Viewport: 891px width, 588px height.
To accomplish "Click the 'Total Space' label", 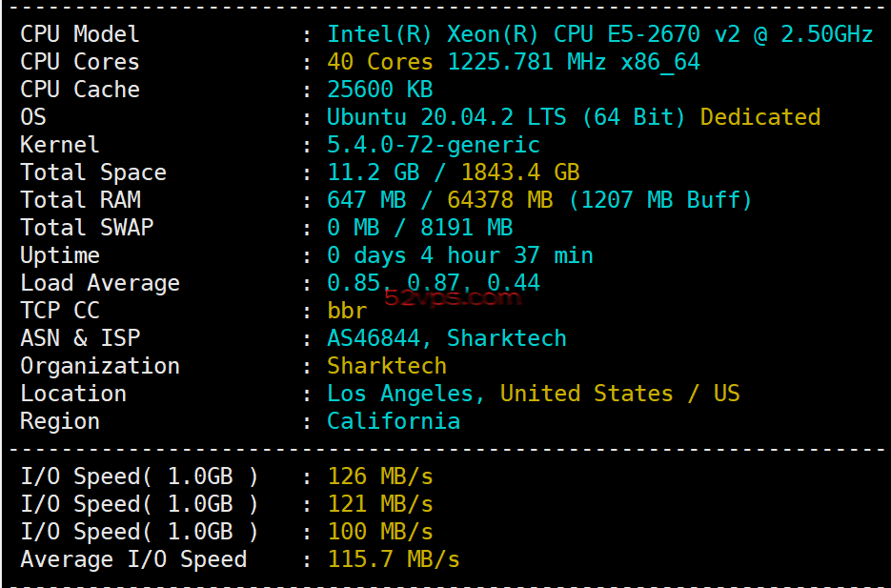I will pyautogui.click(x=93, y=172).
